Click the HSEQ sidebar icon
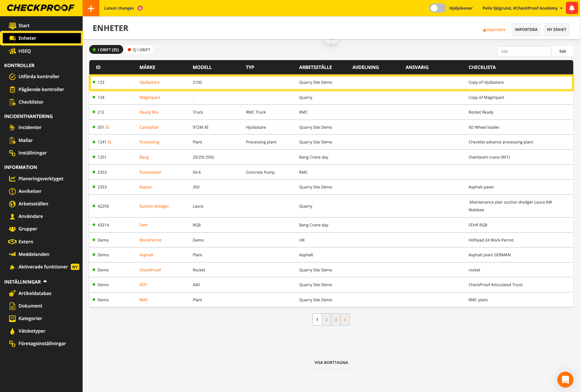Screen dimensions: 581x392 tap(12, 51)
